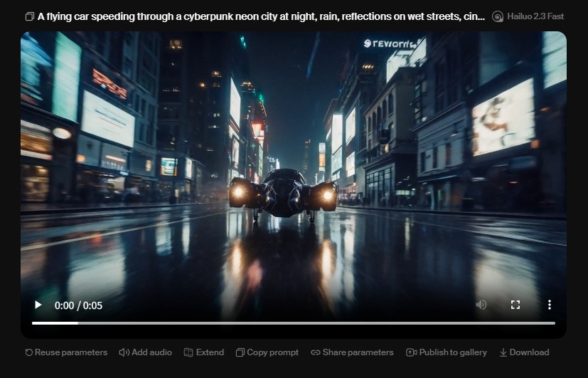Click the Publish to gallery icon

pos(411,352)
